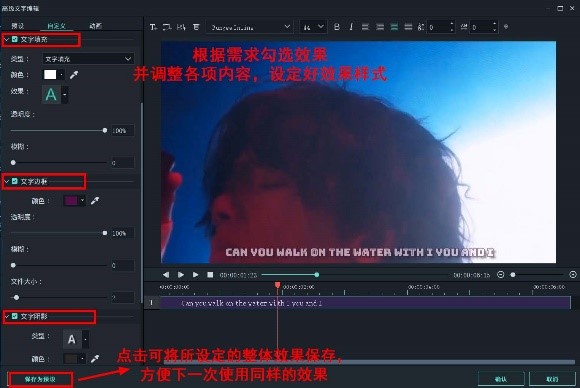Click the add text box icon in toolbar

click(153, 27)
